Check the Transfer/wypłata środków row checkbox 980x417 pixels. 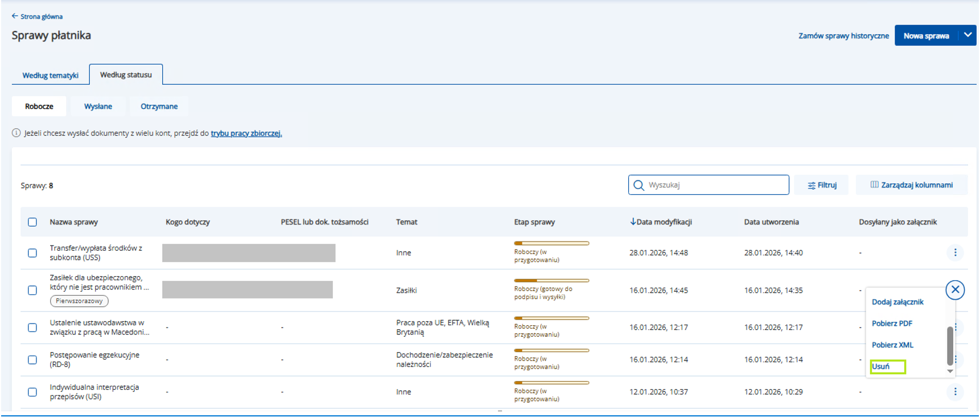[32, 253]
